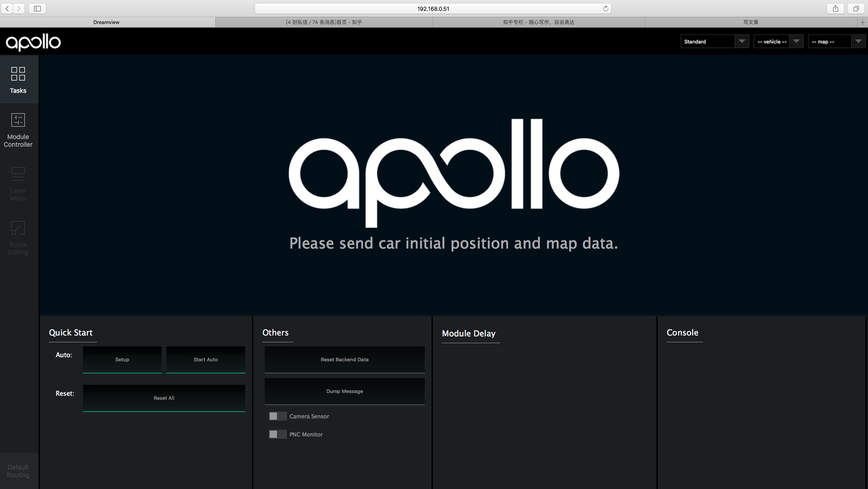The height and width of the screenshot is (489, 868).
Task: Open Module Controller from the sidebar
Action: click(x=18, y=131)
